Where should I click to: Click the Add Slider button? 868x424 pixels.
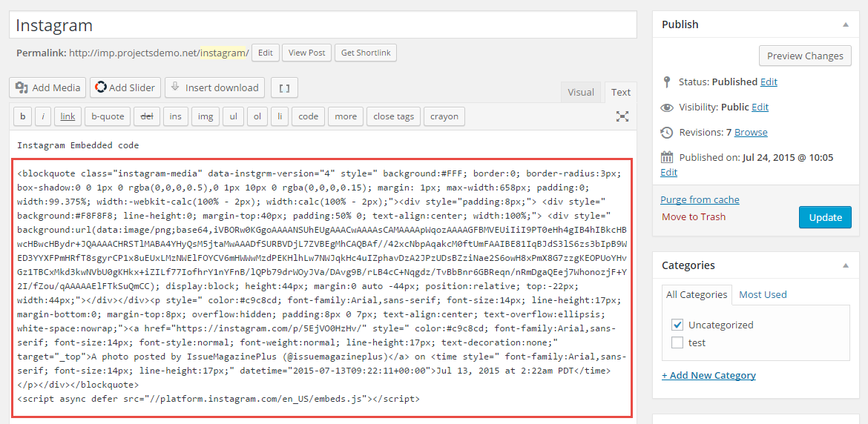(x=125, y=87)
